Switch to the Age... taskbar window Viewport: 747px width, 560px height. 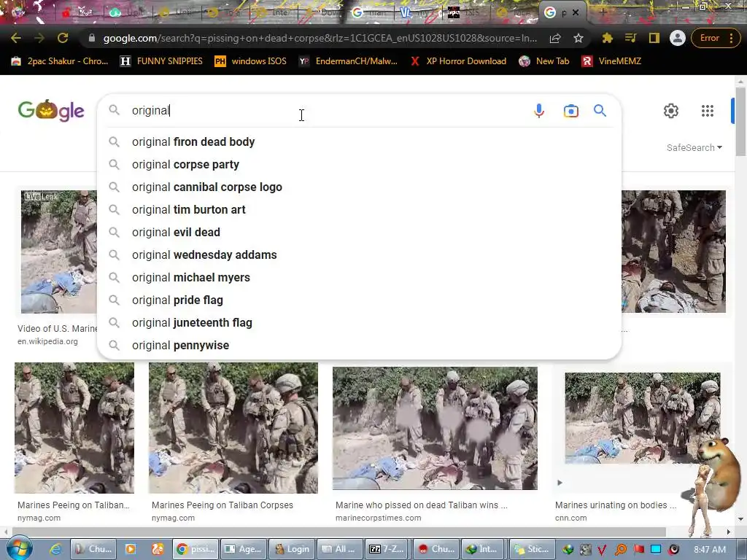tap(244, 549)
